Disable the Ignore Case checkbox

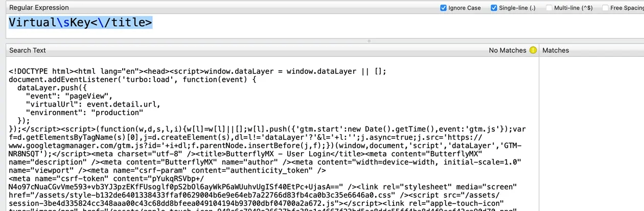click(x=443, y=8)
